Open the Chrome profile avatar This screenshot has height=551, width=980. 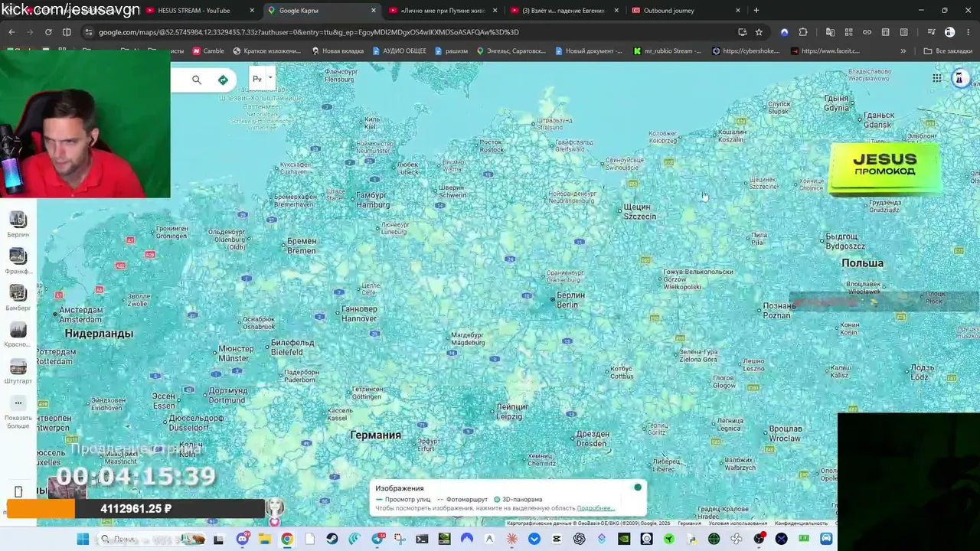[x=949, y=32]
